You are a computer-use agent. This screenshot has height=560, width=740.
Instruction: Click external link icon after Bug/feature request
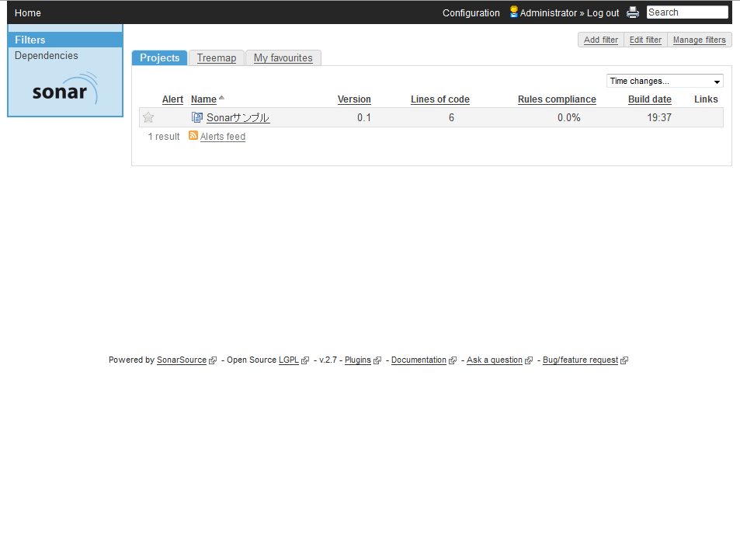pos(624,360)
